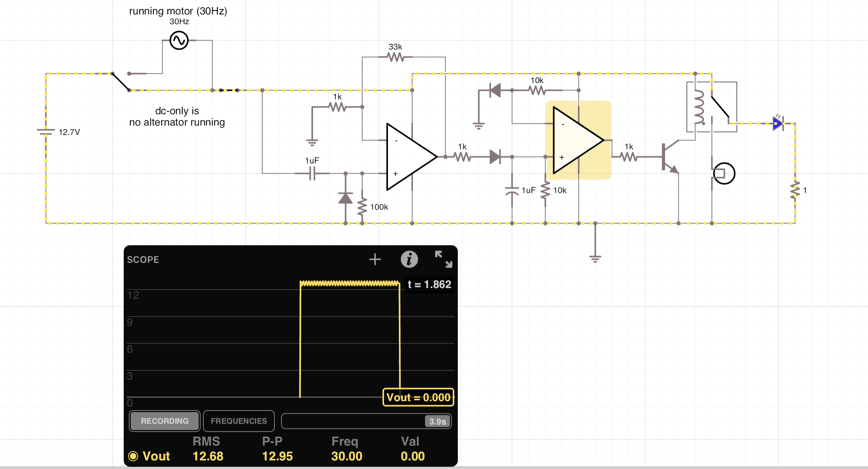Add a new trace with scope plus icon
This screenshot has height=469, width=868.
375,259
